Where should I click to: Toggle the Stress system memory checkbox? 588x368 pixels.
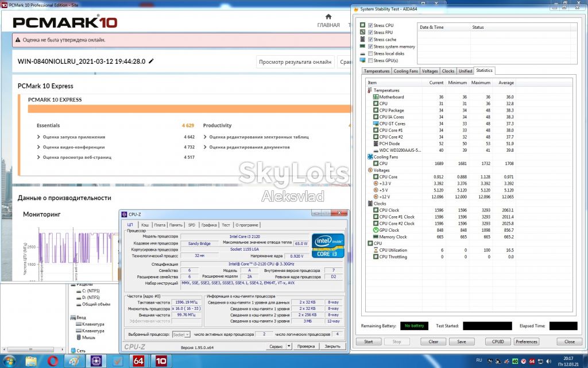click(x=370, y=47)
